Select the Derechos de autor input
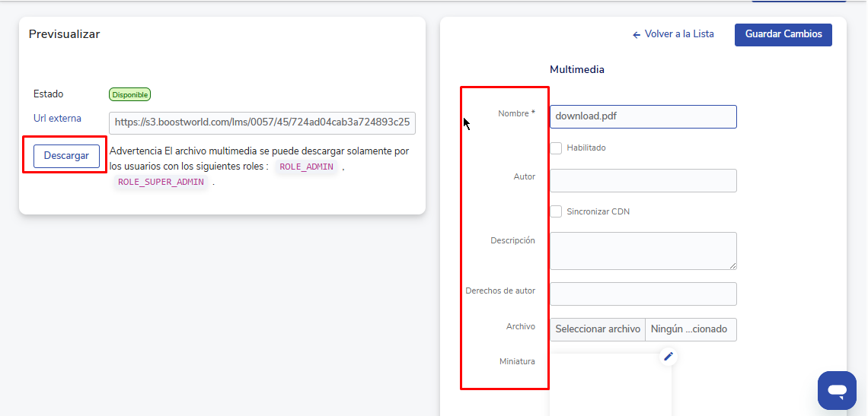Image resolution: width=868 pixels, height=416 pixels. click(643, 294)
